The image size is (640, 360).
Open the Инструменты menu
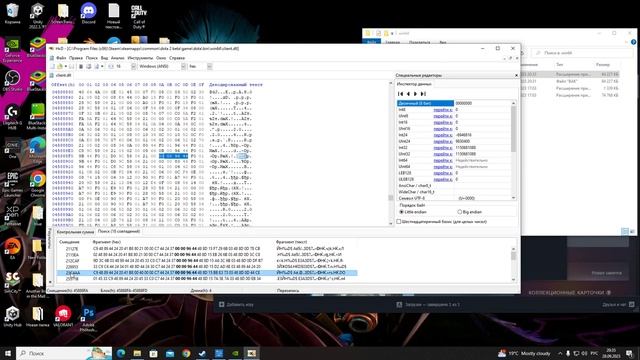point(140,58)
